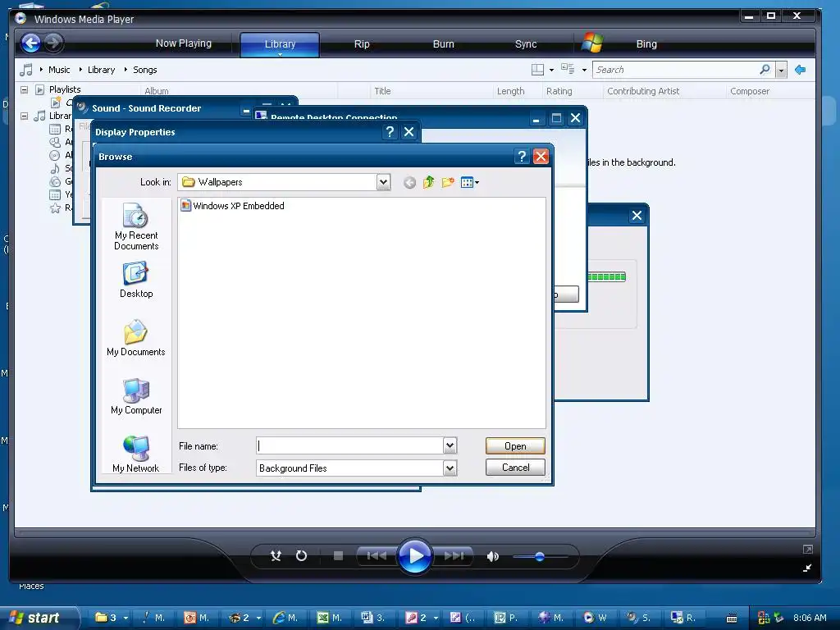The image size is (840, 630).
Task: Mute the Media Player volume
Action: [493, 557]
